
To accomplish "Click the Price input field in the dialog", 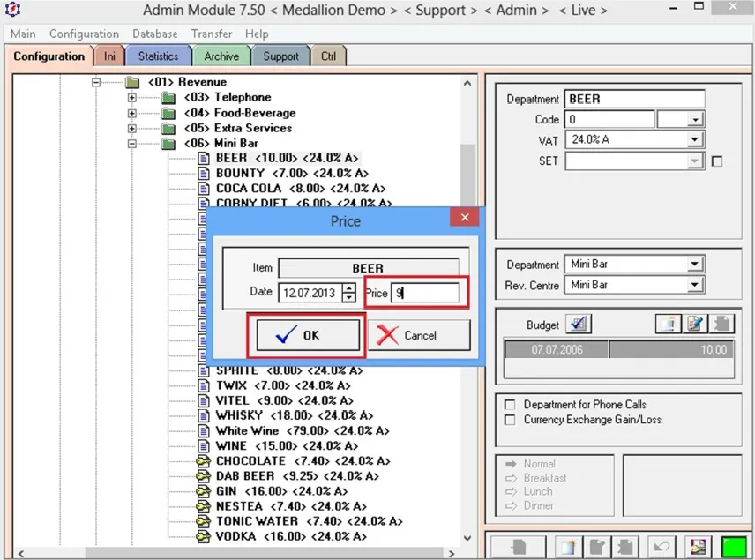I will (425, 293).
